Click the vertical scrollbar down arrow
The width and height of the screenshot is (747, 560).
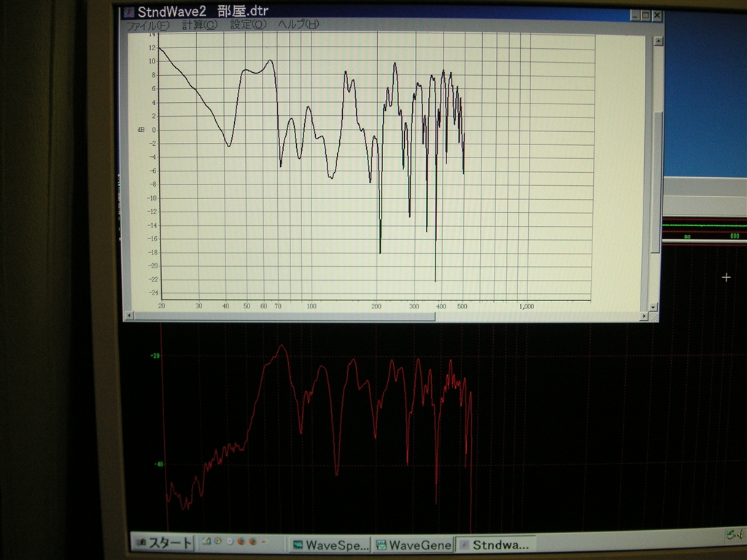point(654,307)
